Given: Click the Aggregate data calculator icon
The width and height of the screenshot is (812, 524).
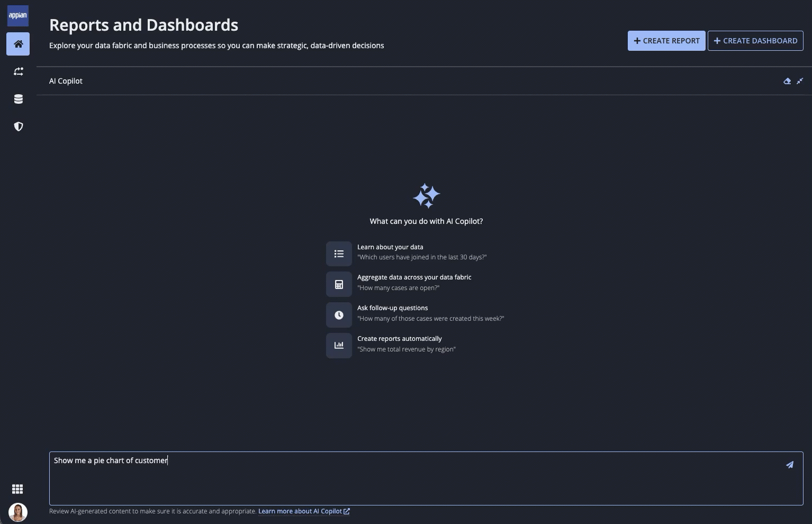Looking at the screenshot, I should click(x=339, y=285).
